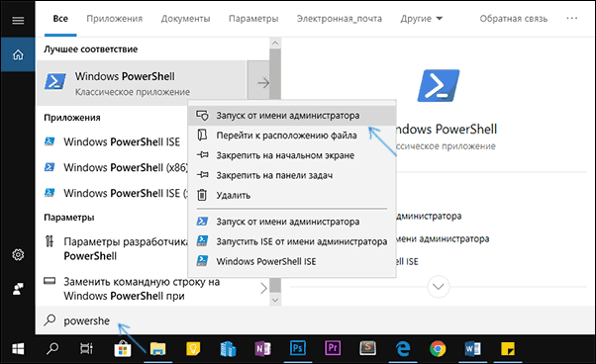The image size is (596, 364).
Task: Choose Удалить in context menu
Action: coord(292,196)
